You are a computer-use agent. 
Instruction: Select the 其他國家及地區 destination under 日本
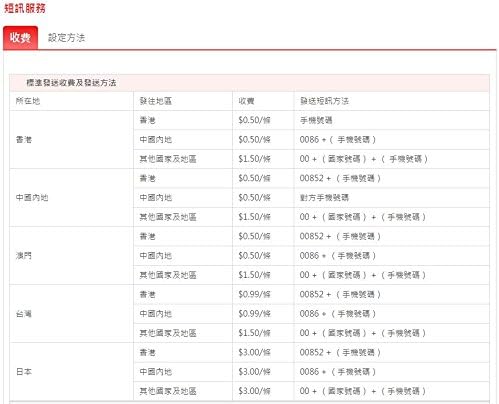coord(168,391)
